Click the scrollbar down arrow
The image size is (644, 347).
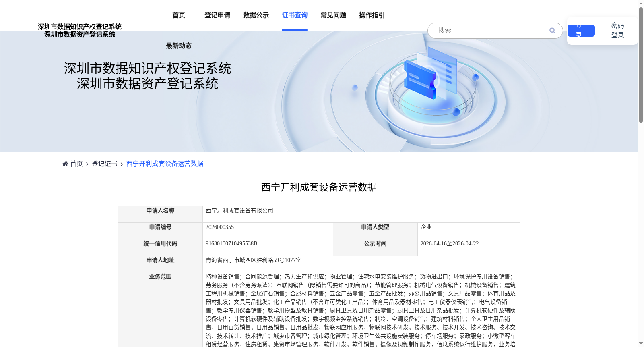pyautogui.click(x=641, y=343)
